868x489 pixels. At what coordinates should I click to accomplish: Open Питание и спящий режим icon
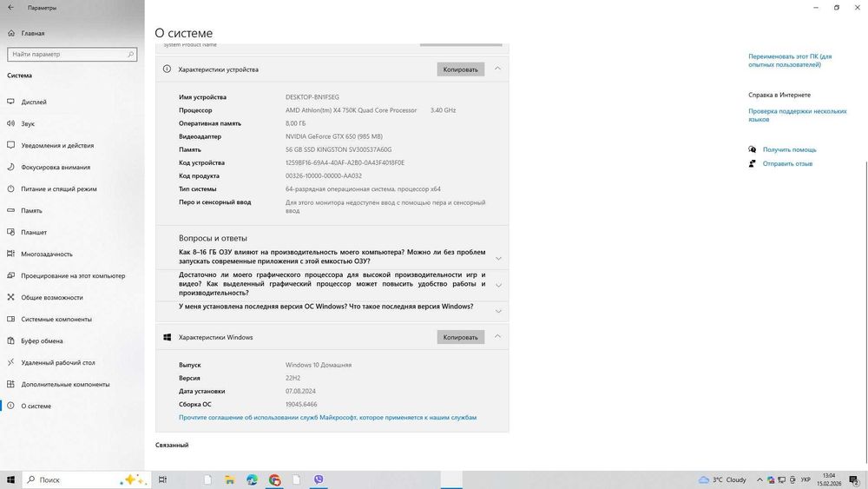tap(10, 188)
